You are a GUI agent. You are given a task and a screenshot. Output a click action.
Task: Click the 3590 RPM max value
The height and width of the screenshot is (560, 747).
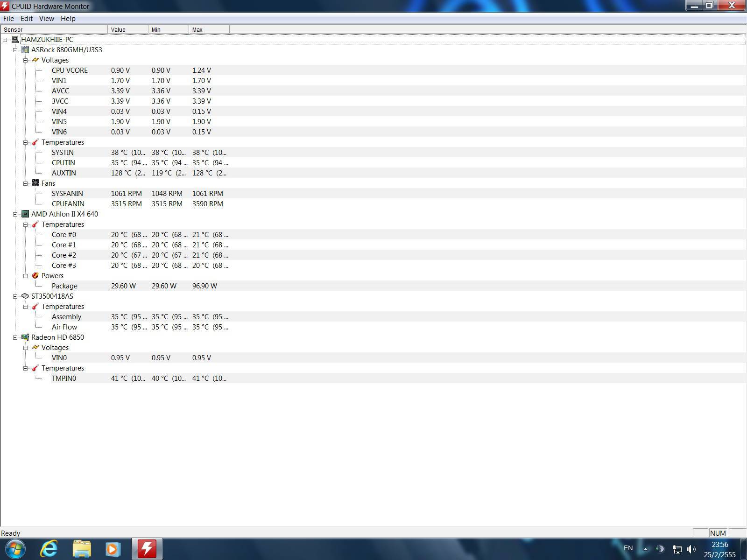208,204
